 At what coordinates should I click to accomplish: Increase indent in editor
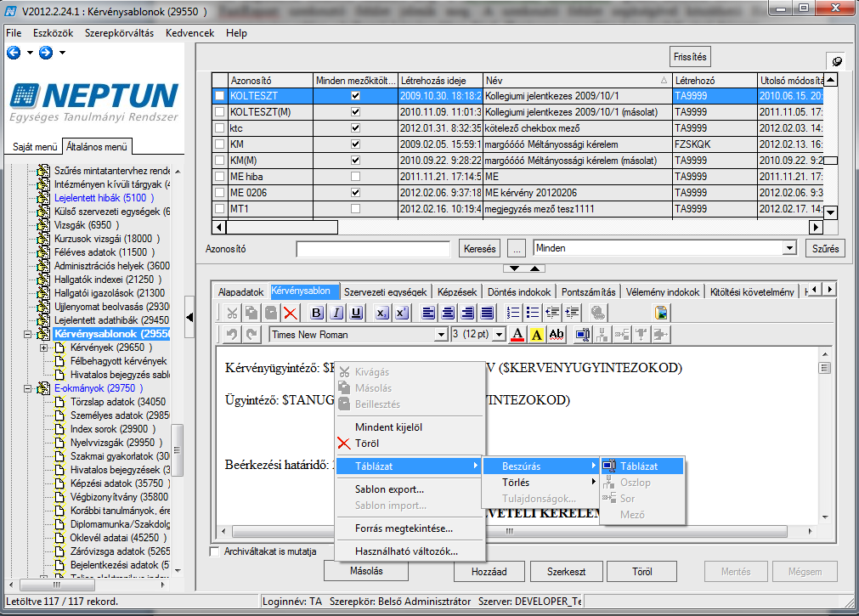pos(573,313)
